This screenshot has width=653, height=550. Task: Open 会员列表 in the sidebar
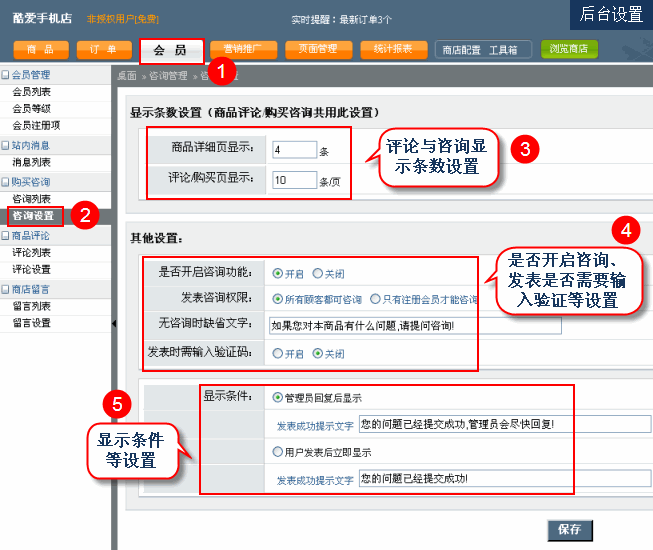[32, 92]
